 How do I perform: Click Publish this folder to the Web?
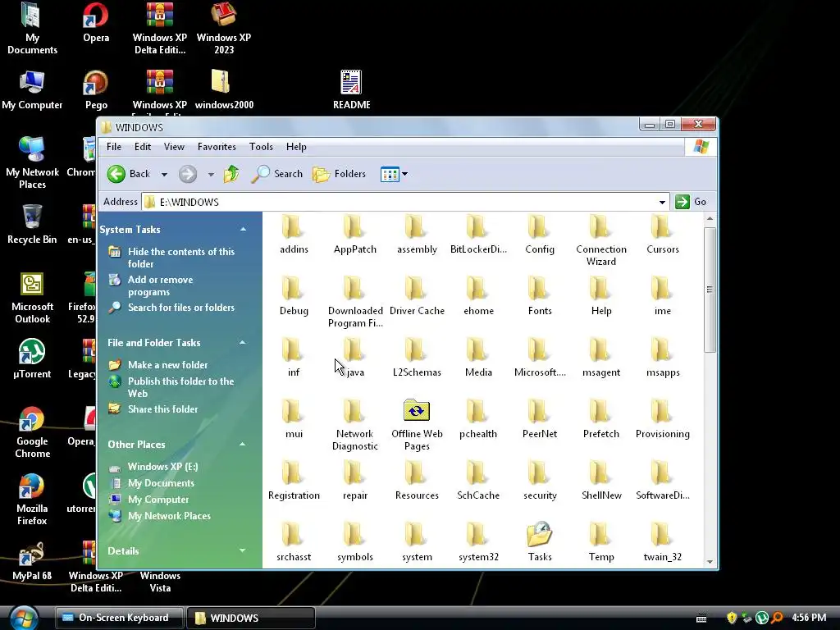point(180,387)
